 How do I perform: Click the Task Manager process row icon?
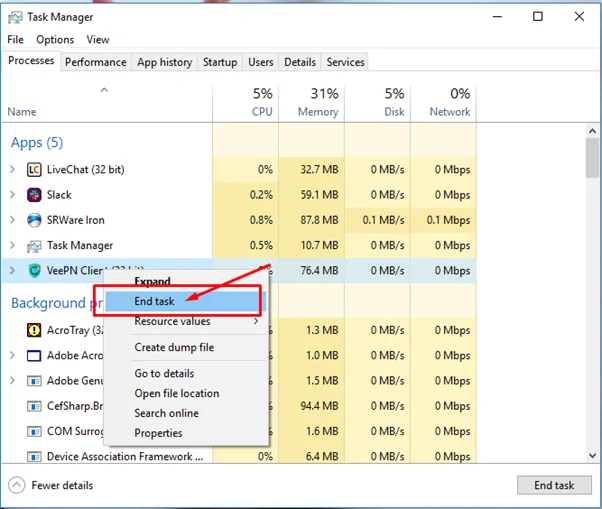click(34, 246)
